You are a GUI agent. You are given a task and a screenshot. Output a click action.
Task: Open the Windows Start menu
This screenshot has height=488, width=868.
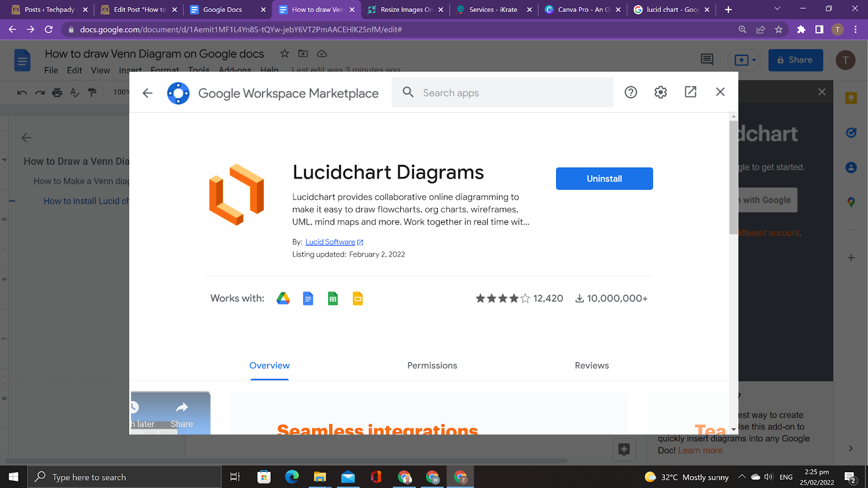point(14,477)
